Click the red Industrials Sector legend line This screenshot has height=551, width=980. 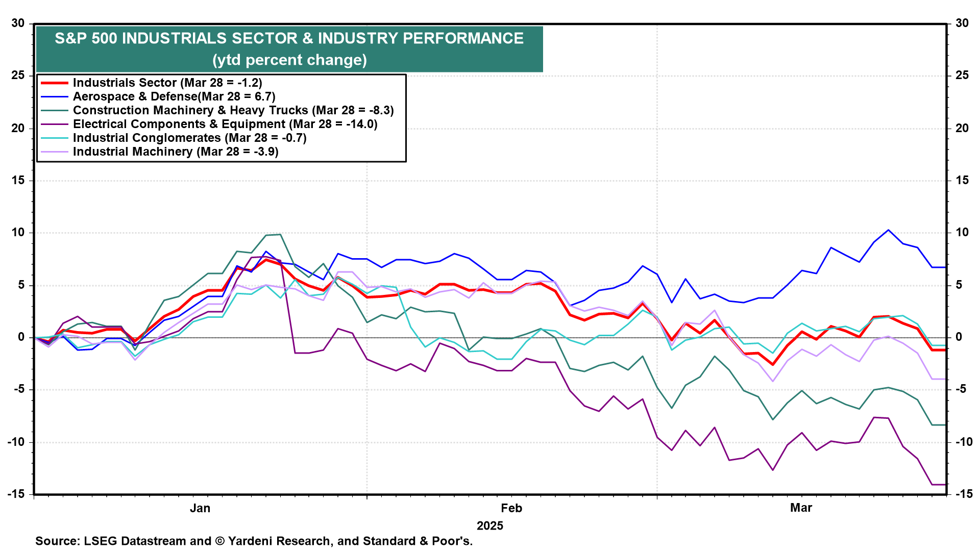coord(54,83)
